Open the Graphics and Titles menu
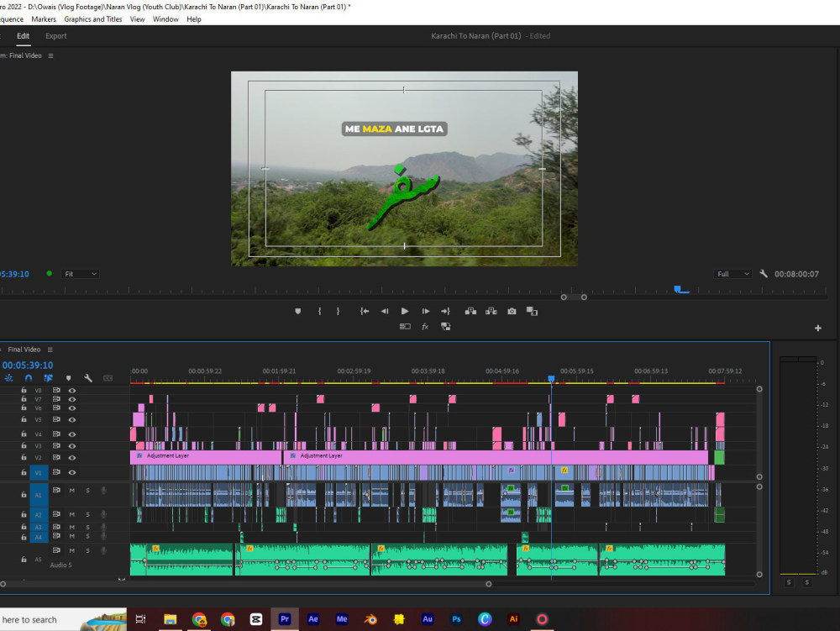 click(92, 19)
